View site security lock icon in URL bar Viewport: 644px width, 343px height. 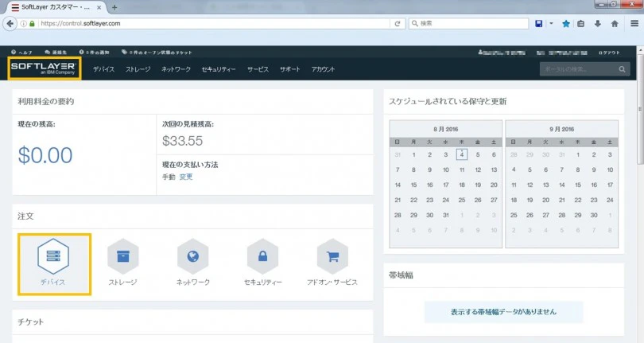pyautogui.click(x=32, y=23)
